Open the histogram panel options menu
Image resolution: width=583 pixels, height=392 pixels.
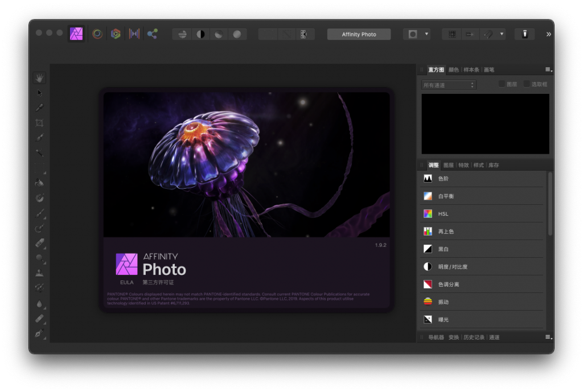pos(548,69)
